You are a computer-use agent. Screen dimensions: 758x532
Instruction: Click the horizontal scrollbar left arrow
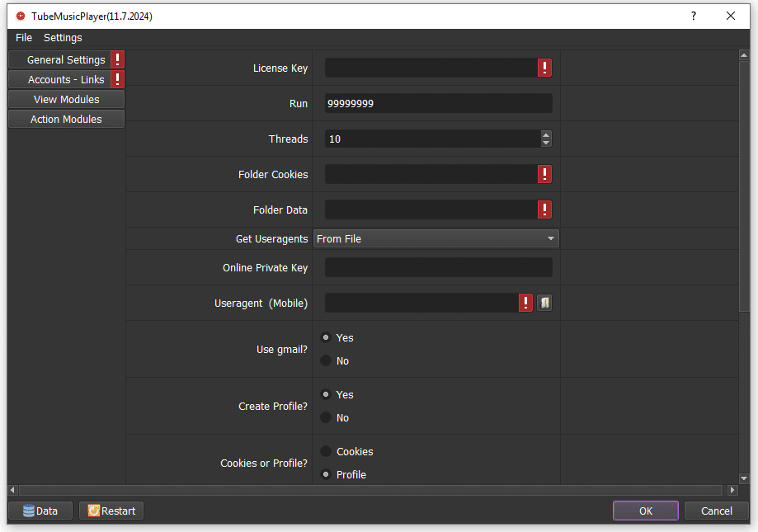click(12, 490)
